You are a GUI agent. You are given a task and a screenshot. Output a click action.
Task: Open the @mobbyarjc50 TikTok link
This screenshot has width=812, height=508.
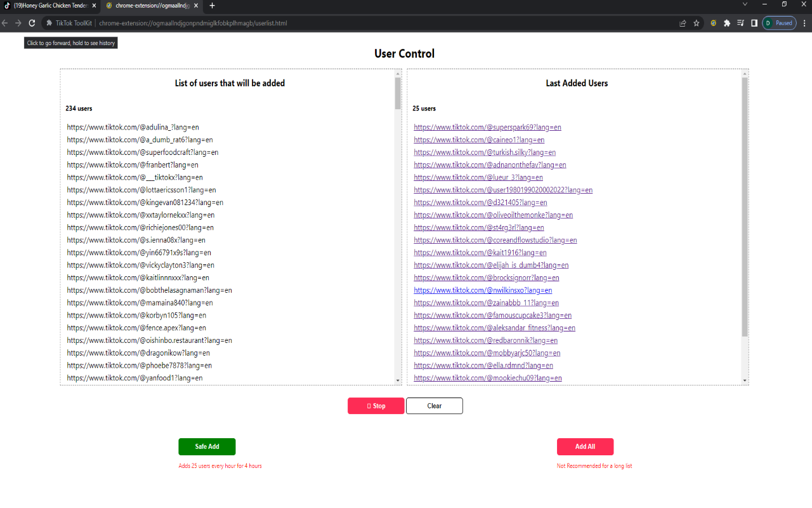click(x=487, y=353)
